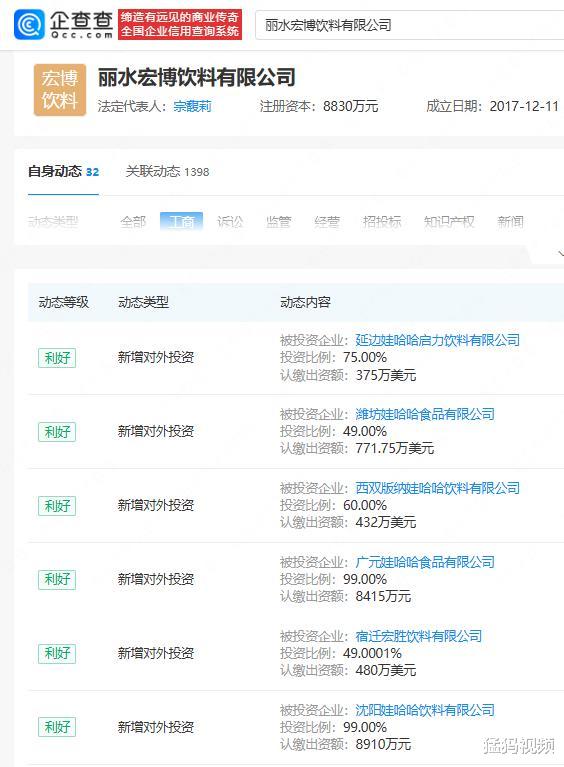
Task: Click the search field containing 丽水宏博饮料有限公司
Action: point(410,25)
